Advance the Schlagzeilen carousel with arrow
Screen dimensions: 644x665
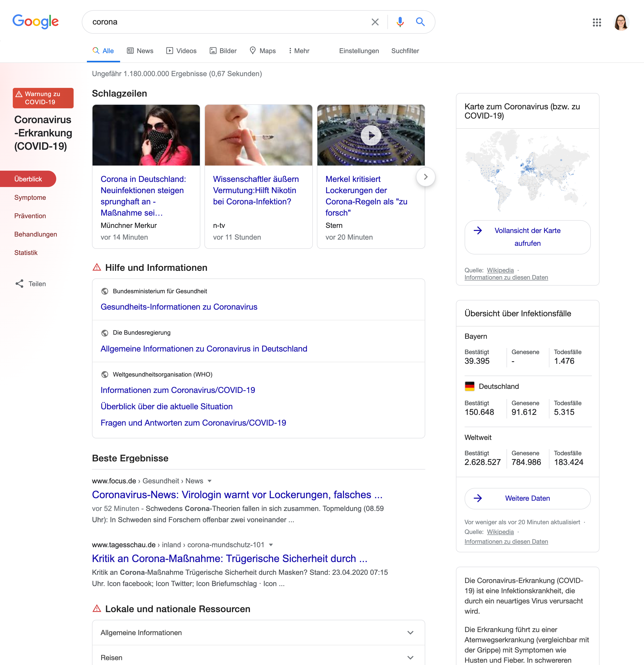[x=425, y=177]
